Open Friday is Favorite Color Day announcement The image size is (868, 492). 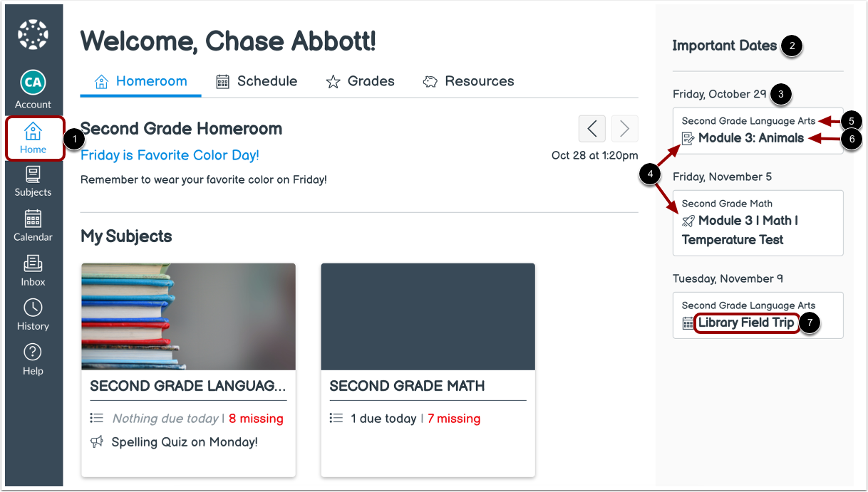coord(170,155)
